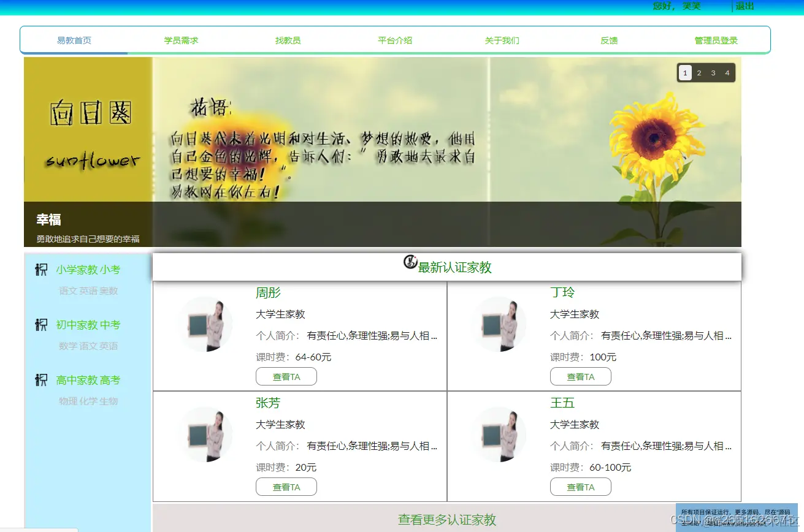The image size is (804, 532).
Task: Click 周彤's avatar photo
Action: pyautogui.click(x=205, y=324)
